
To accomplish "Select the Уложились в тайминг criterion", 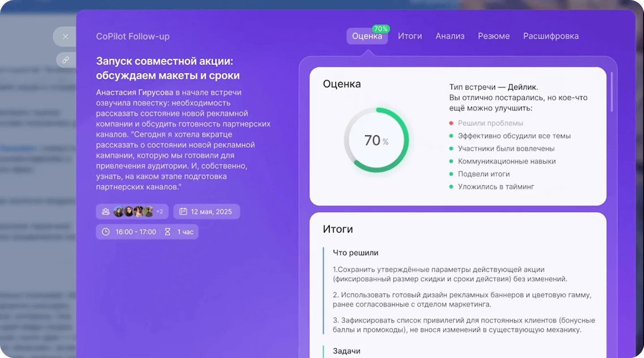I will [496, 187].
